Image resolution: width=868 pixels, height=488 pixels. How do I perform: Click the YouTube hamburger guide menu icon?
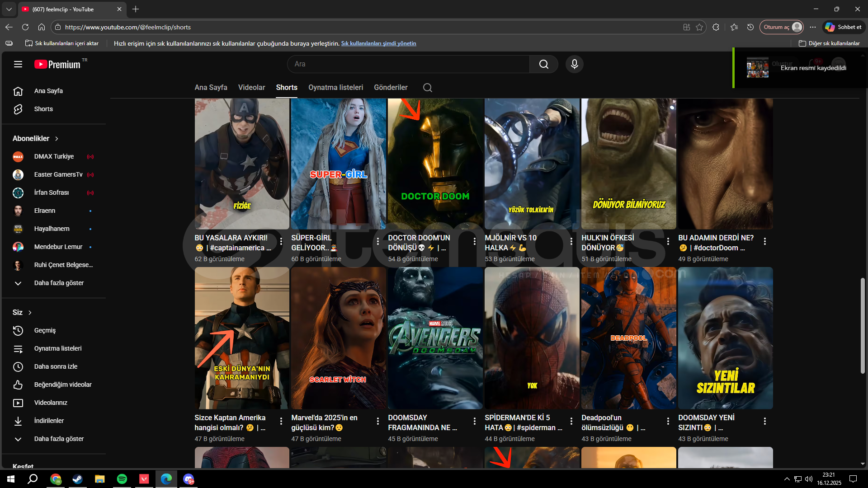click(x=18, y=64)
